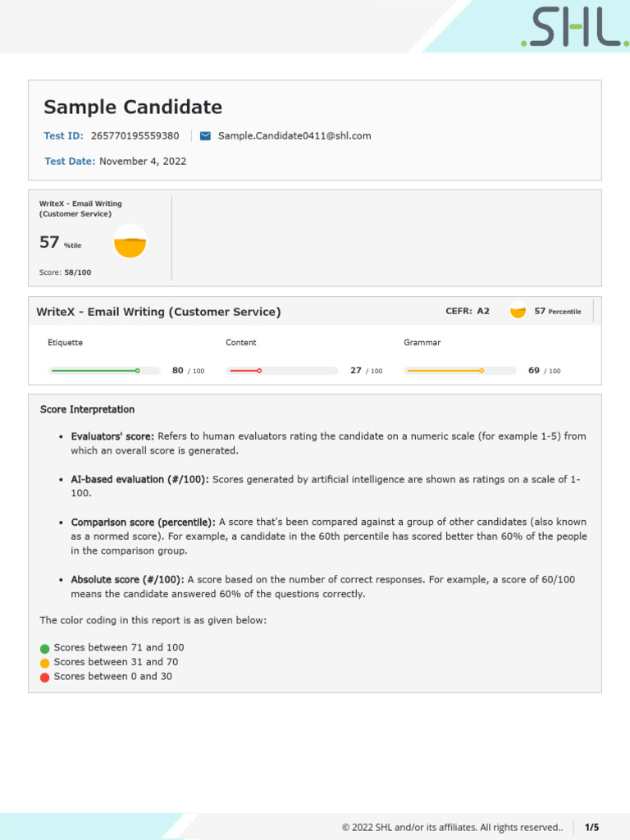
Task: Click the red legend dot for 0-30
Action: (x=45, y=678)
